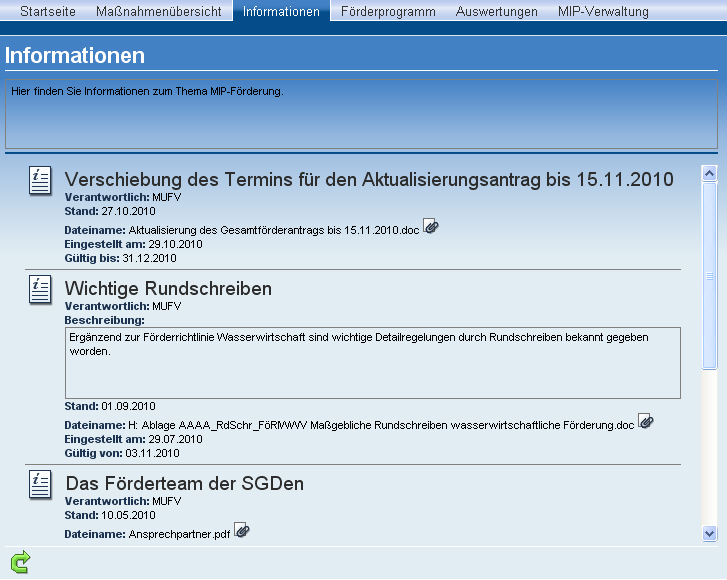This screenshot has height=580, width=727.
Task: Open the heading Verschiebung des Termins für den Aktualisierungsantrag
Action: [x=369, y=179]
